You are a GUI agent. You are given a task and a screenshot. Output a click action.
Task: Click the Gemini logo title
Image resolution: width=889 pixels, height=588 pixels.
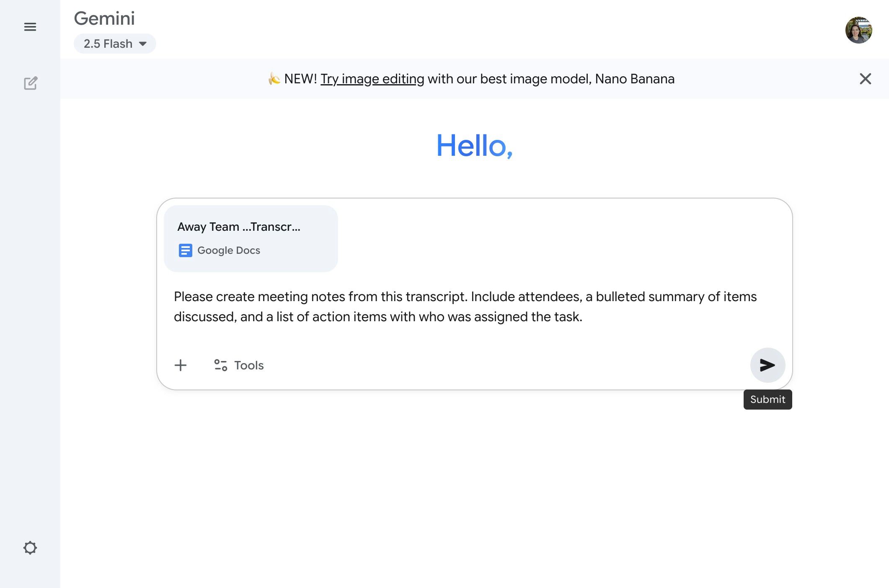click(x=104, y=18)
